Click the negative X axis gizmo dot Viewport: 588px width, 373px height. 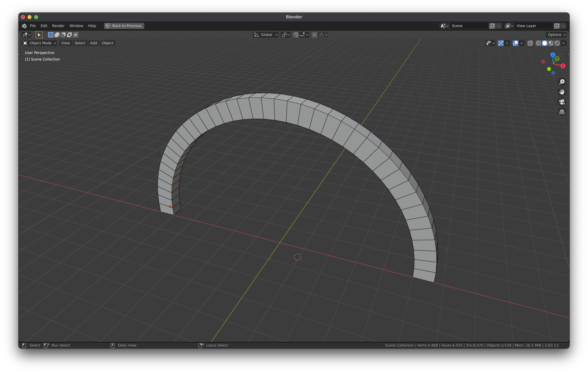tap(543, 62)
